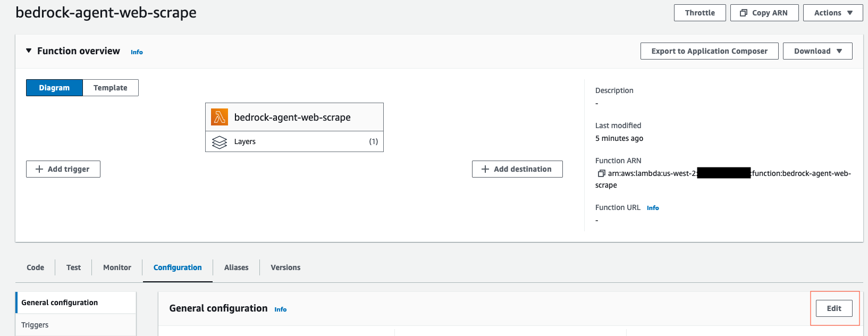The image size is (868, 336).
Task: Open the Download dropdown
Action: (x=818, y=51)
